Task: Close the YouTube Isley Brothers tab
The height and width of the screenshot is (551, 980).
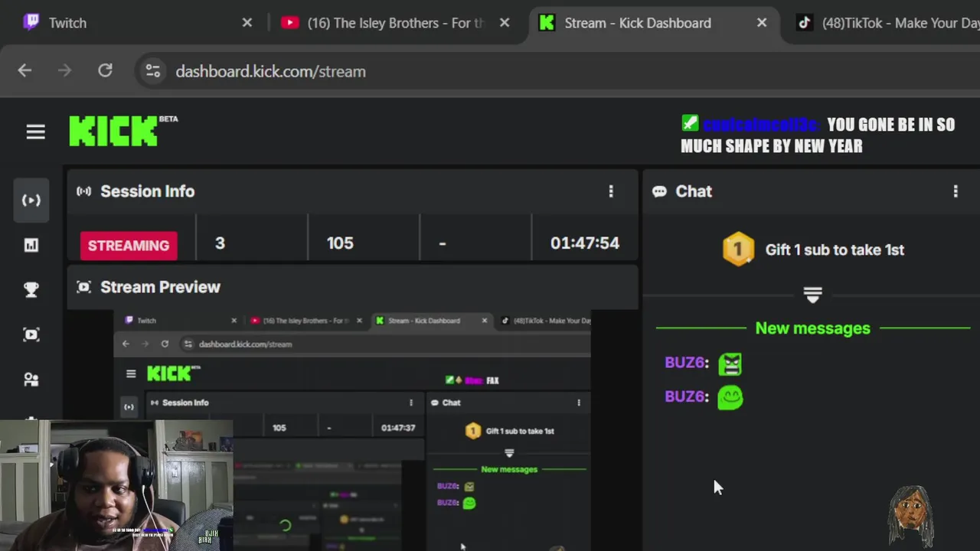Action: tap(505, 23)
